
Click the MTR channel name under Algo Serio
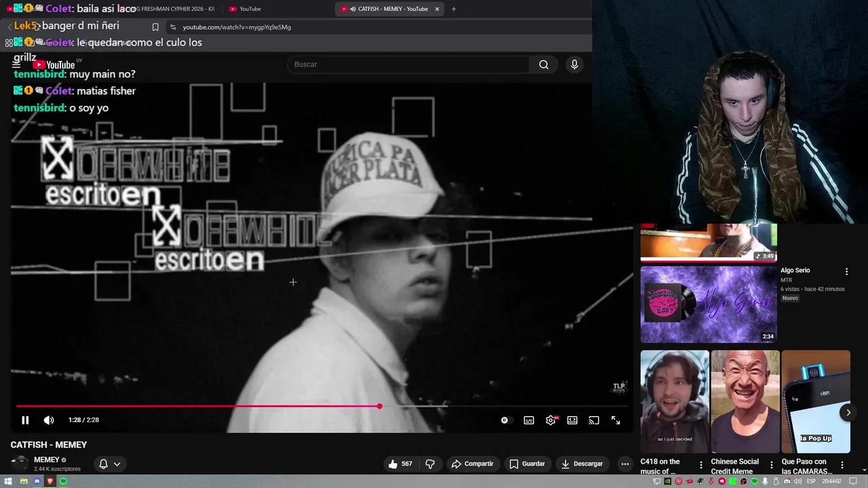pos(786,280)
